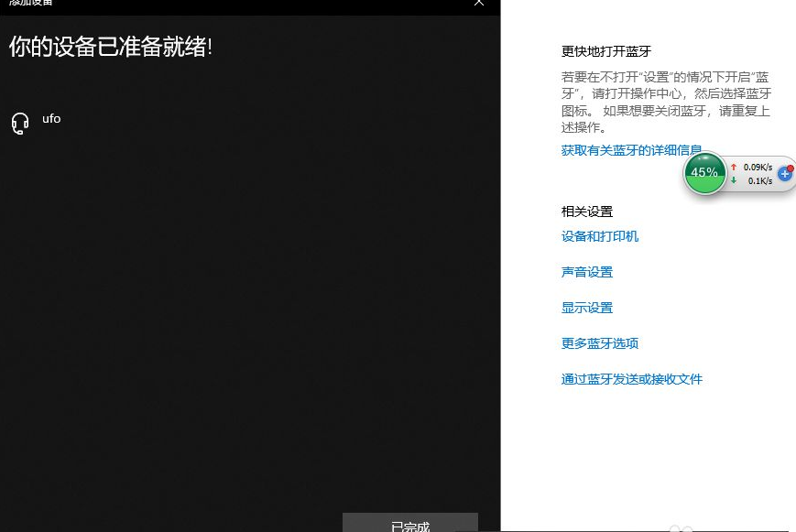Click the red upload arrow indicator
The width and height of the screenshot is (796, 532).
pos(734,167)
